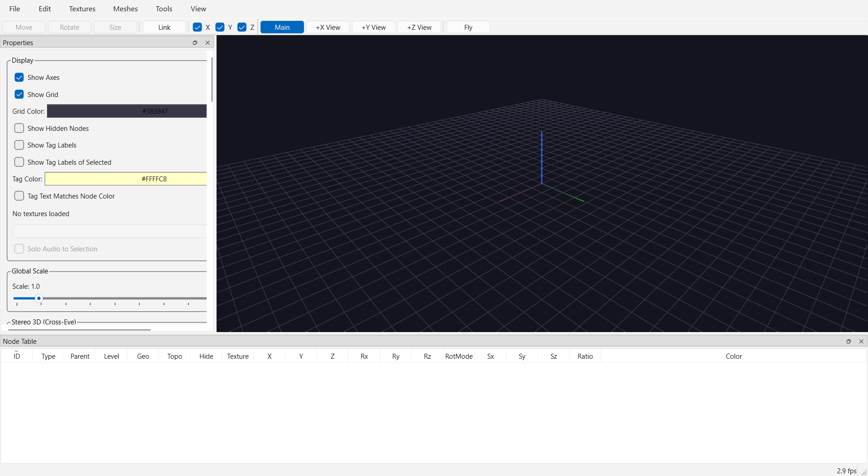
Task: Sort Node Table by Parent column
Action: (x=80, y=356)
